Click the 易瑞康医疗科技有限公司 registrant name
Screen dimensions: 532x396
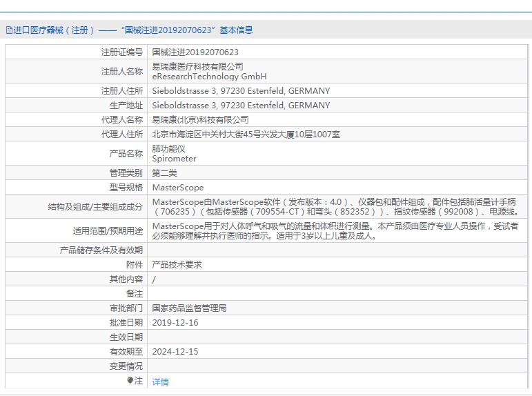[x=197, y=66]
